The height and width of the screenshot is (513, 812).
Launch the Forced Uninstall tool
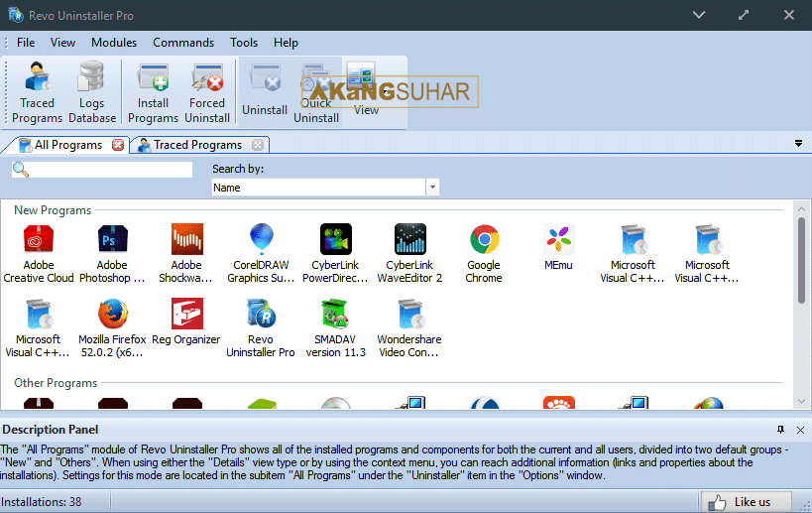pos(207,92)
